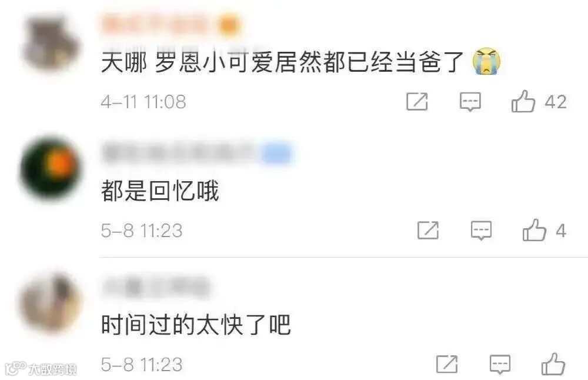Like the 时间过的太快了吧 comment
The image size is (588, 380).
pos(553,364)
